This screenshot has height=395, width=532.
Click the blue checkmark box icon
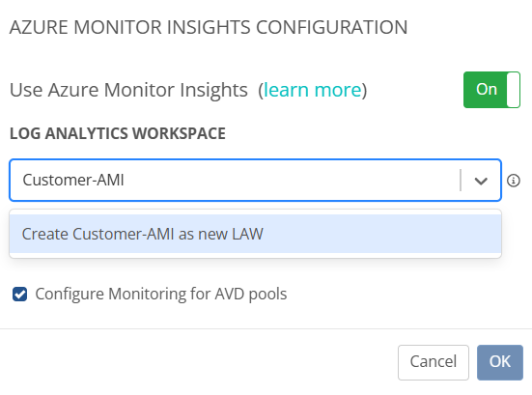[19, 294]
